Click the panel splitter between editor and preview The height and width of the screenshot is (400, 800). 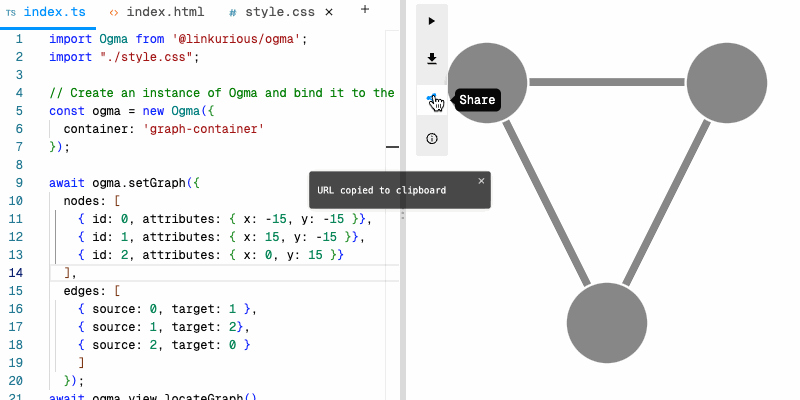pos(403,215)
